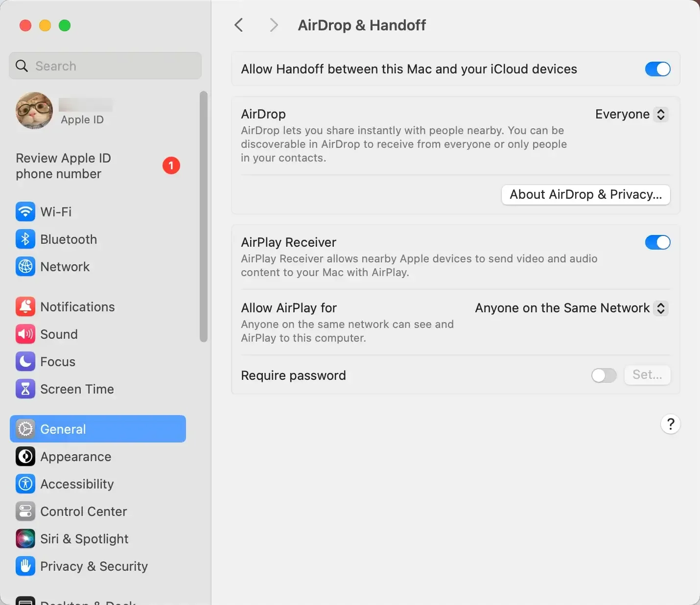Close the settings window with red button
Screen dimensions: 700x605
tap(25, 25)
